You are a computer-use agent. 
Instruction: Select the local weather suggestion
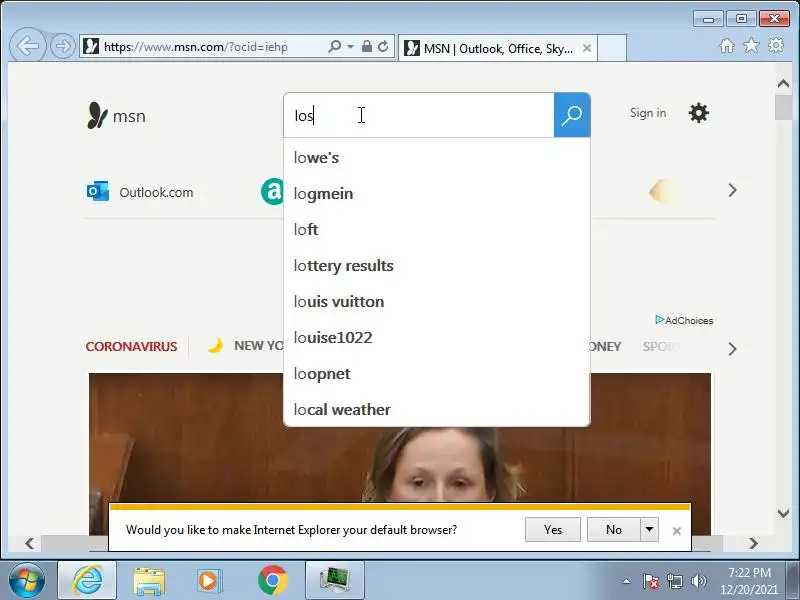(x=437, y=409)
